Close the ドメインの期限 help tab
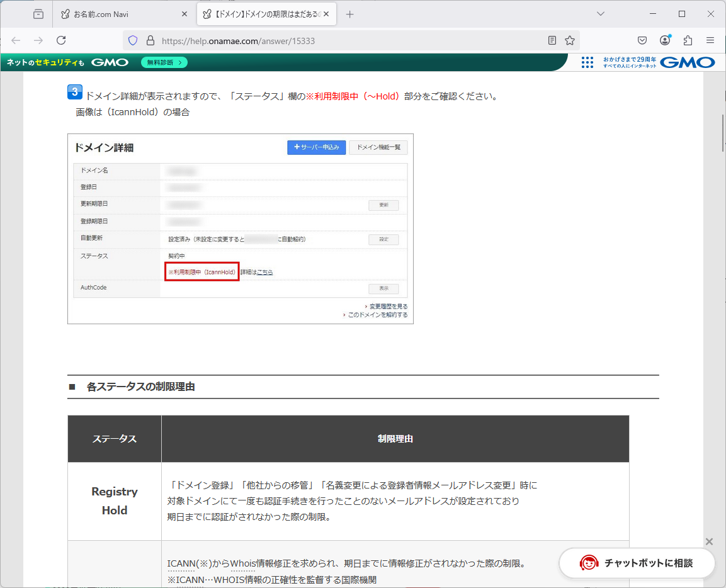Viewport: 726px width, 588px height. 326,14
